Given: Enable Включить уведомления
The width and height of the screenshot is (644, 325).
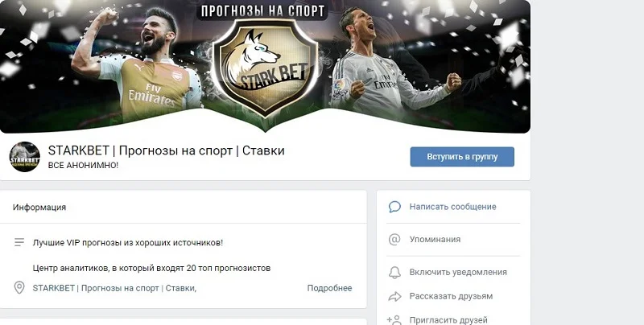Looking at the screenshot, I should (x=458, y=272).
